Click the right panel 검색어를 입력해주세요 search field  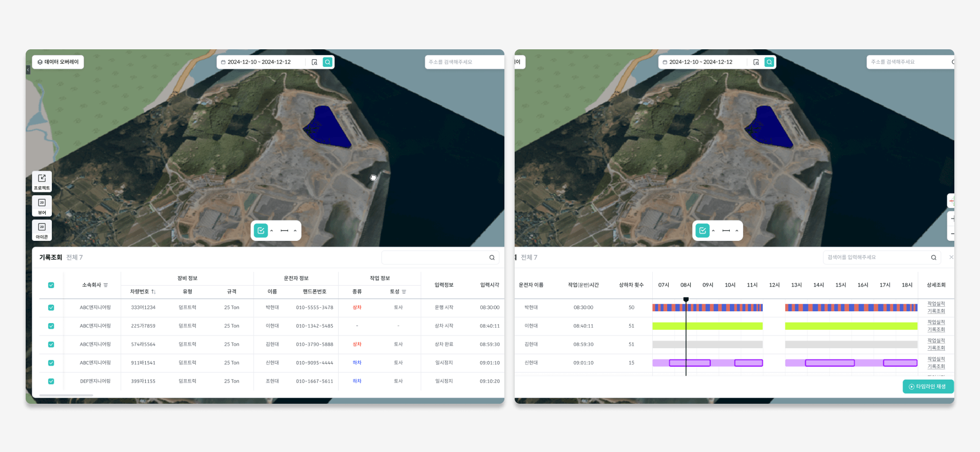click(876, 257)
